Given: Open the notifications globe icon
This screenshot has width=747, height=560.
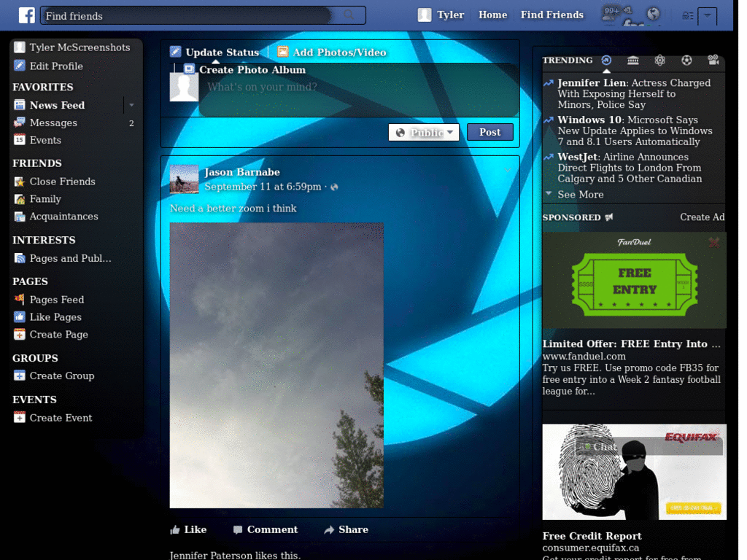Looking at the screenshot, I should pyautogui.click(x=653, y=14).
